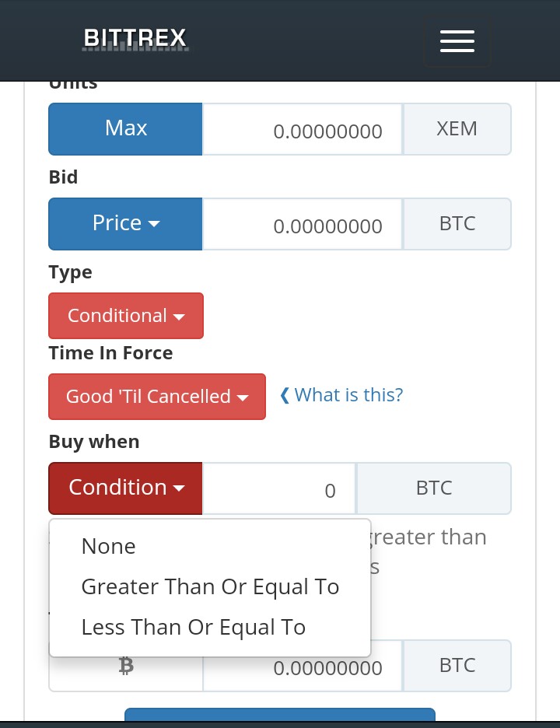The width and height of the screenshot is (560, 728).
Task: Open the hamburger navigation menu
Action: pos(457,41)
